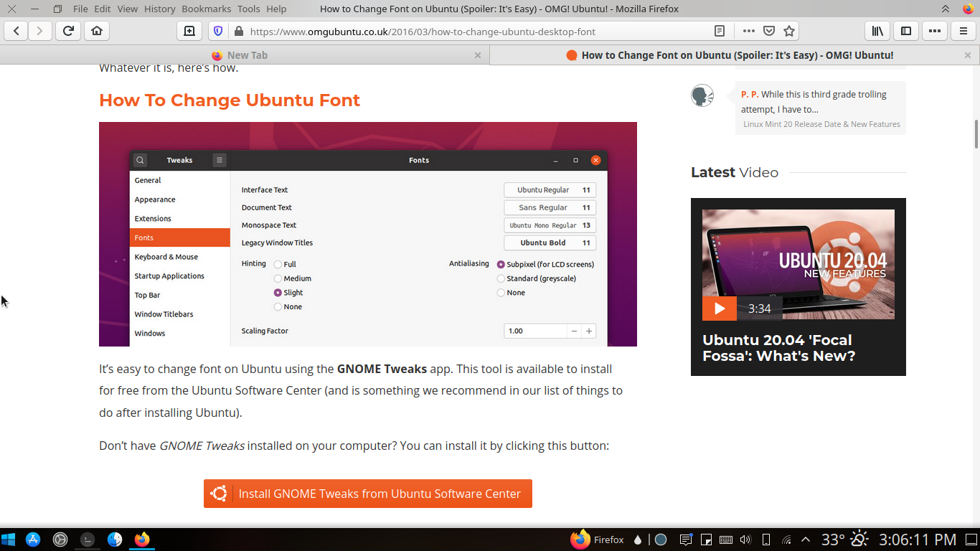Viewport: 980px width, 551px height.
Task: Click the How To Change Ubuntu Font heading
Action: [230, 100]
